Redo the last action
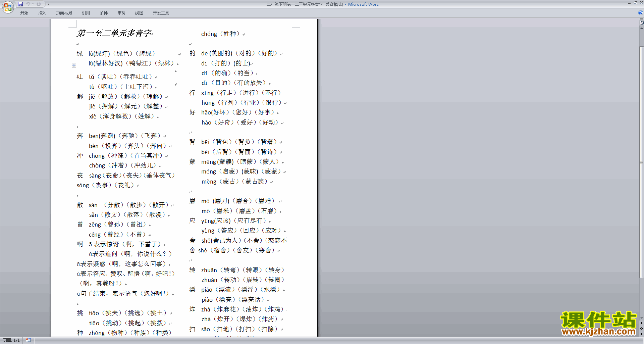 (39, 4)
